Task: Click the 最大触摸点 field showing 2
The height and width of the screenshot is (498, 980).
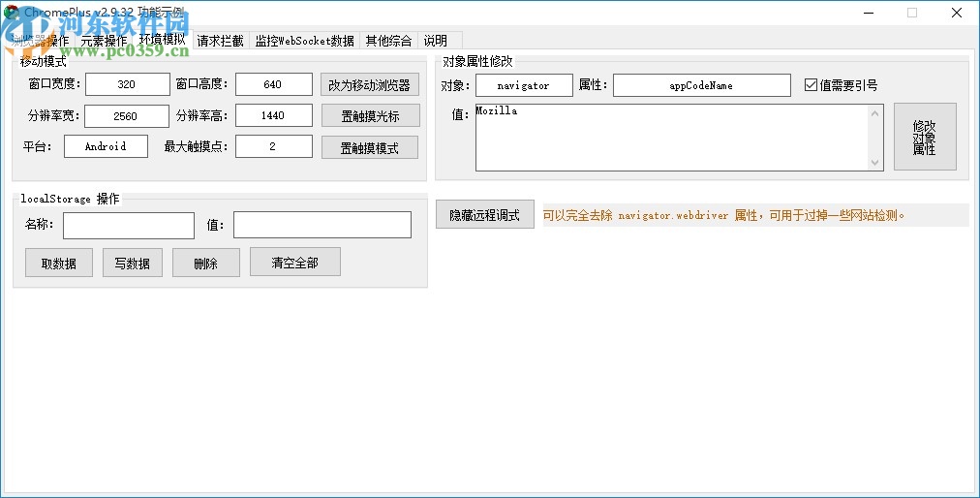Action: (x=274, y=146)
